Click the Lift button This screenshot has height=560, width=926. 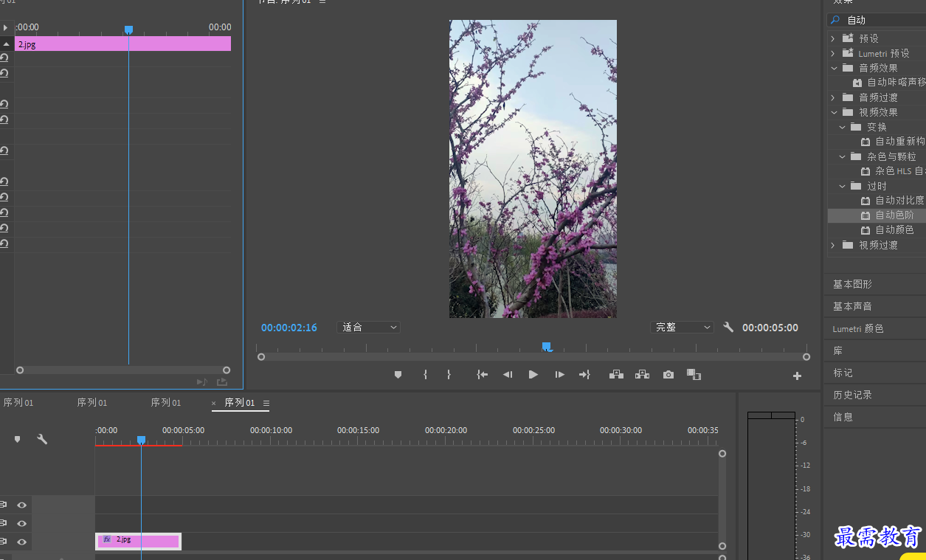coord(616,375)
